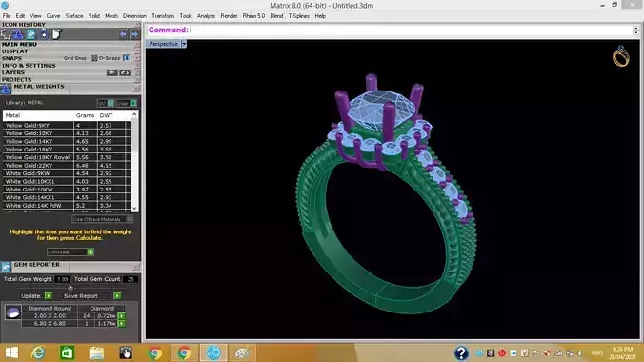Image resolution: width=644 pixels, height=362 pixels.
Task: Open the Analyze menu
Action: point(206,16)
